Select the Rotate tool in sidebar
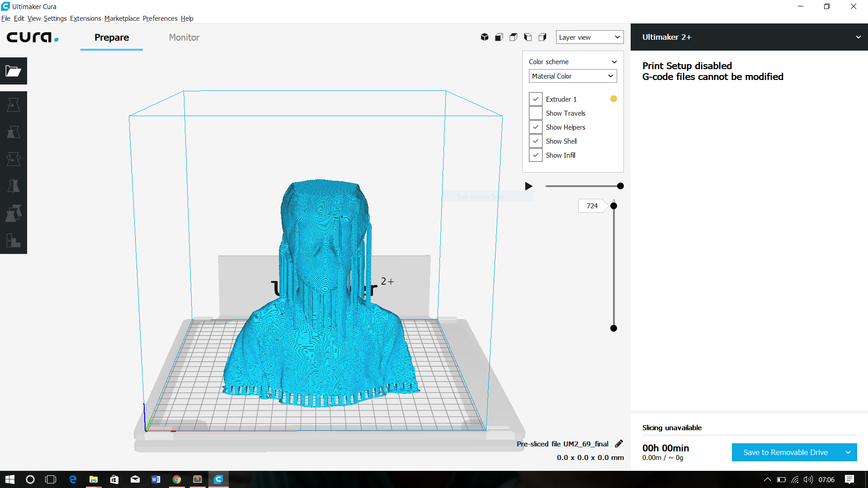Image resolution: width=868 pixels, height=488 pixels. 13,159
